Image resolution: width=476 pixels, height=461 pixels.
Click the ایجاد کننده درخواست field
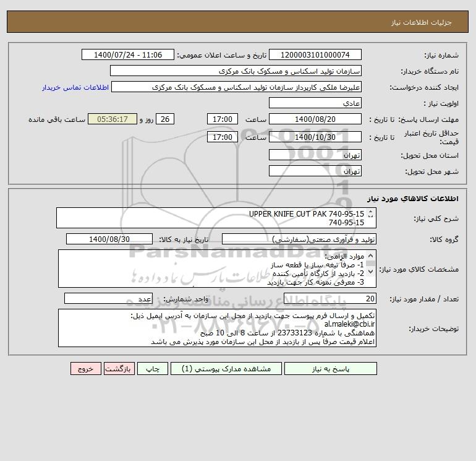click(237, 87)
